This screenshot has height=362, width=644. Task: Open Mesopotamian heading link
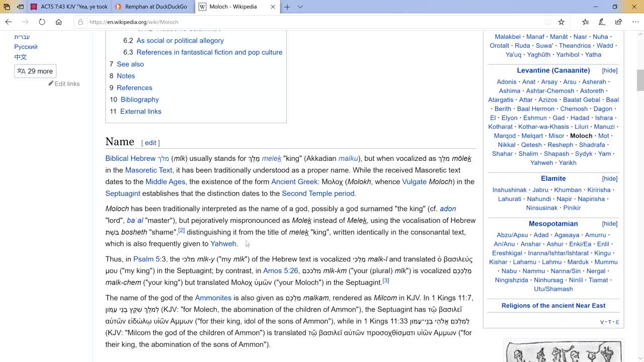pyautogui.click(x=553, y=224)
